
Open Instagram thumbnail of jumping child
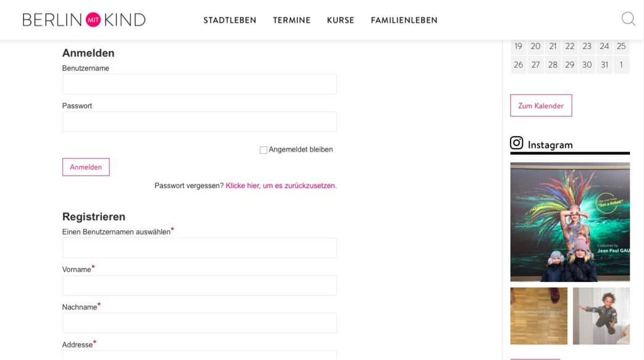pyautogui.click(x=601, y=316)
